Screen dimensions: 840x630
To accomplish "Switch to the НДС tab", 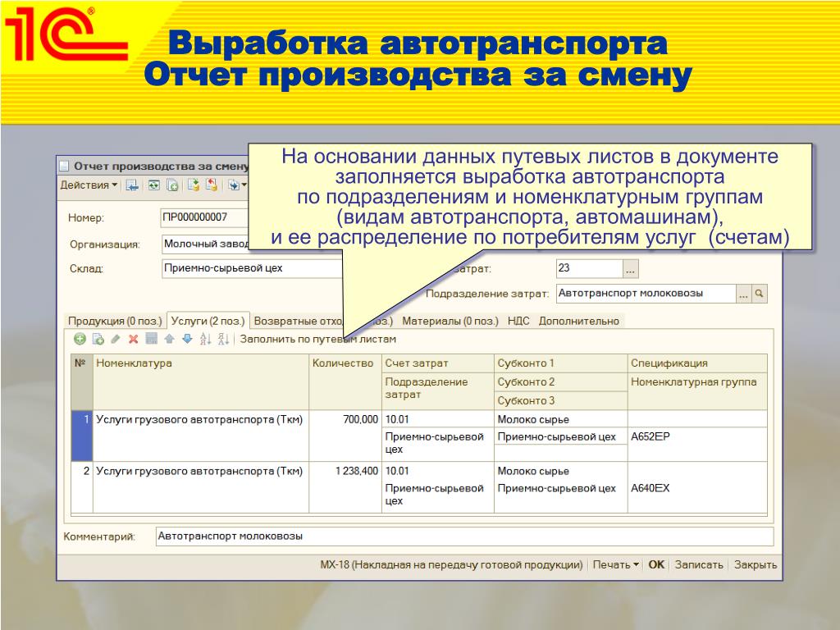I will tap(518, 321).
